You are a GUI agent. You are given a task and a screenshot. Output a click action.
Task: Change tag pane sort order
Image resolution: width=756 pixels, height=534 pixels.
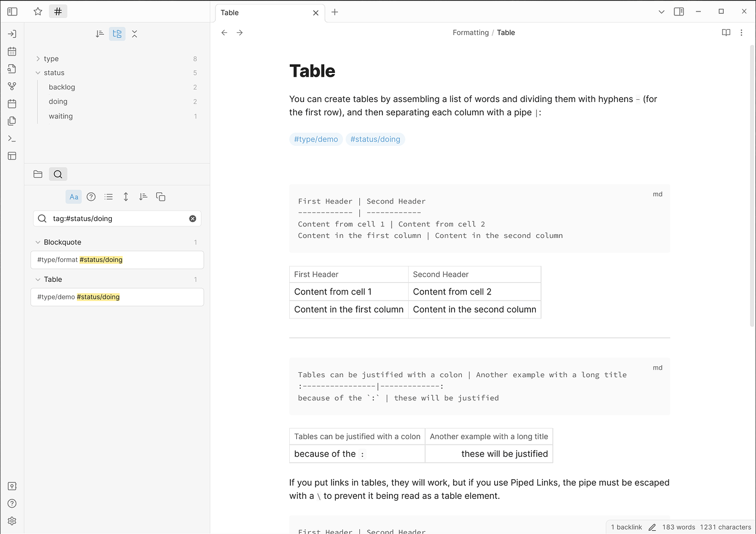pyautogui.click(x=100, y=34)
